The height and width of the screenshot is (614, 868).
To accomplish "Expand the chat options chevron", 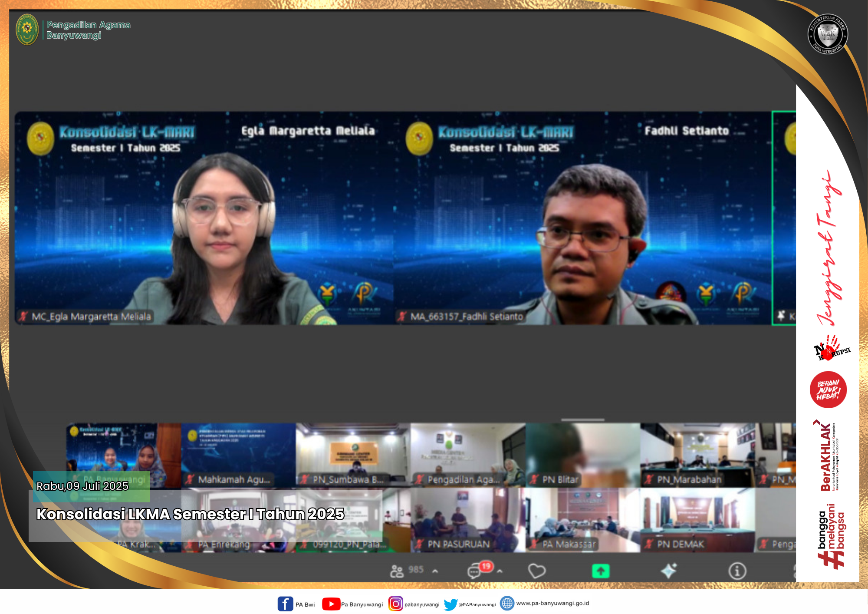I will (x=500, y=571).
